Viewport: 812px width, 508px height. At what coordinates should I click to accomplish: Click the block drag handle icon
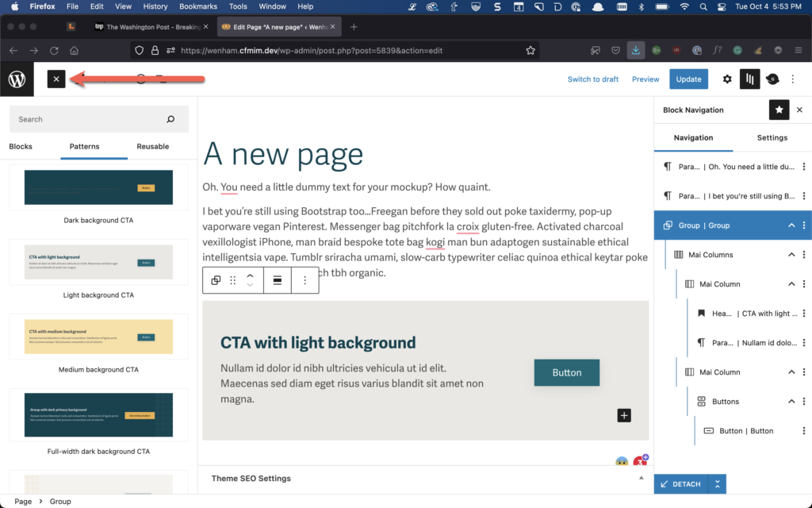(233, 280)
